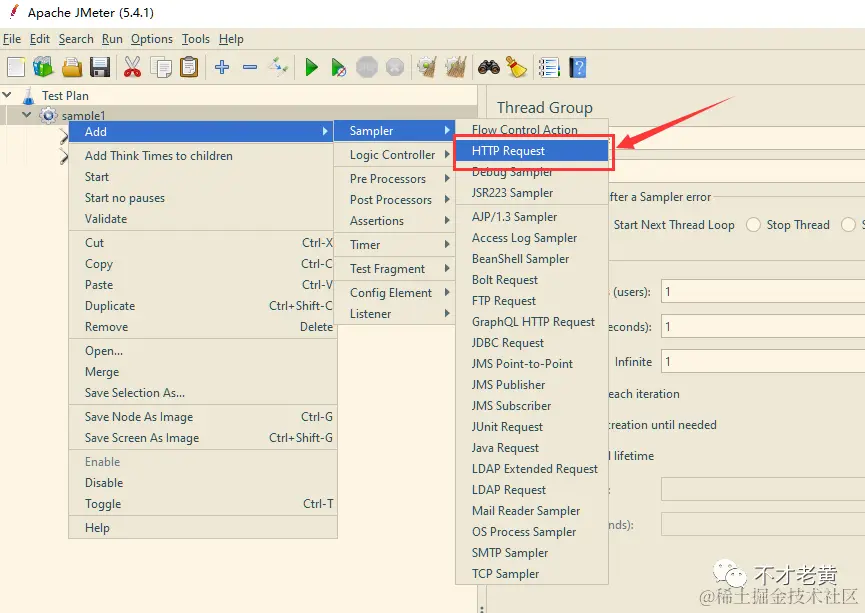Expand the Post Processors submenu

[x=394, y=200]
